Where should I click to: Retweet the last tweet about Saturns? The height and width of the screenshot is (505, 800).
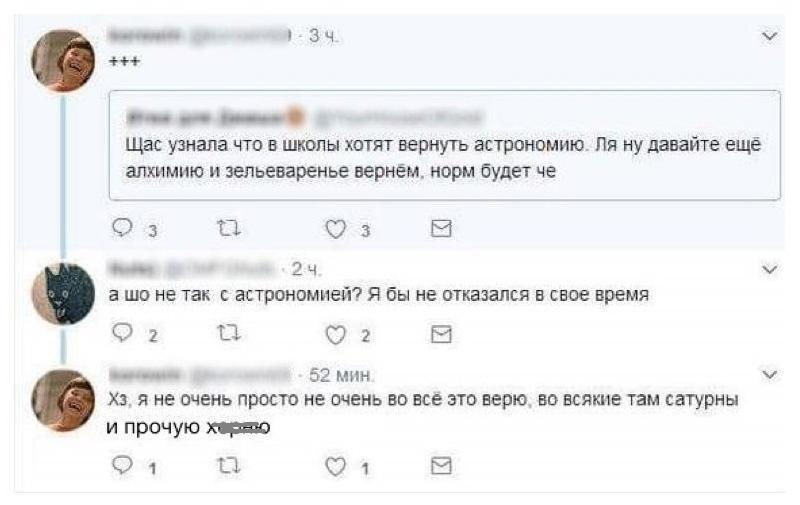(x=224, y=465)
